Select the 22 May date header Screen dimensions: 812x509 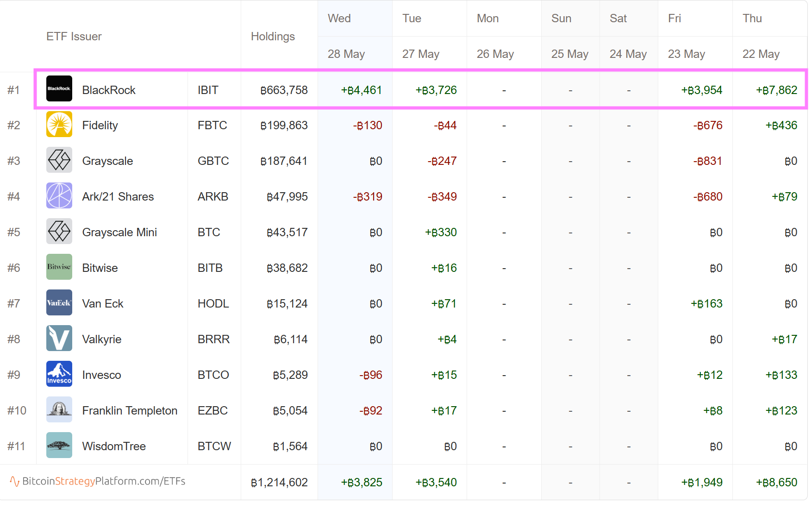coord(761,54)
